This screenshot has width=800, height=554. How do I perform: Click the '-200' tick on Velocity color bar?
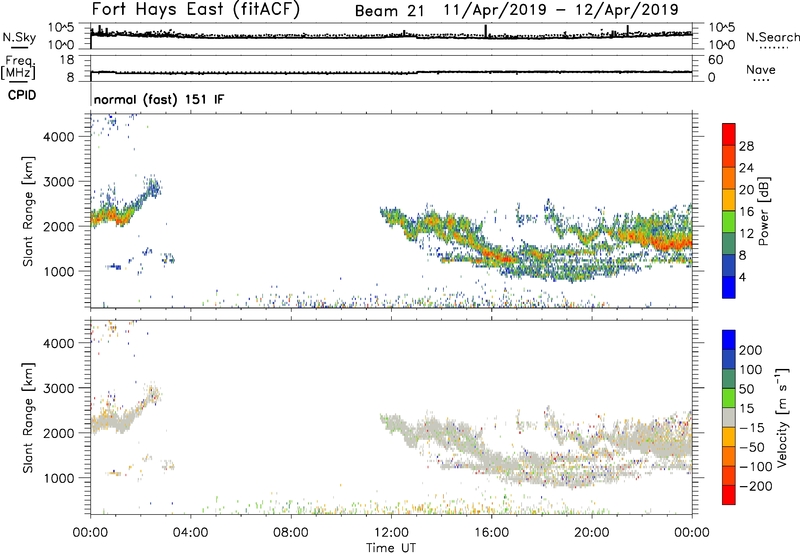coord(756,486)
